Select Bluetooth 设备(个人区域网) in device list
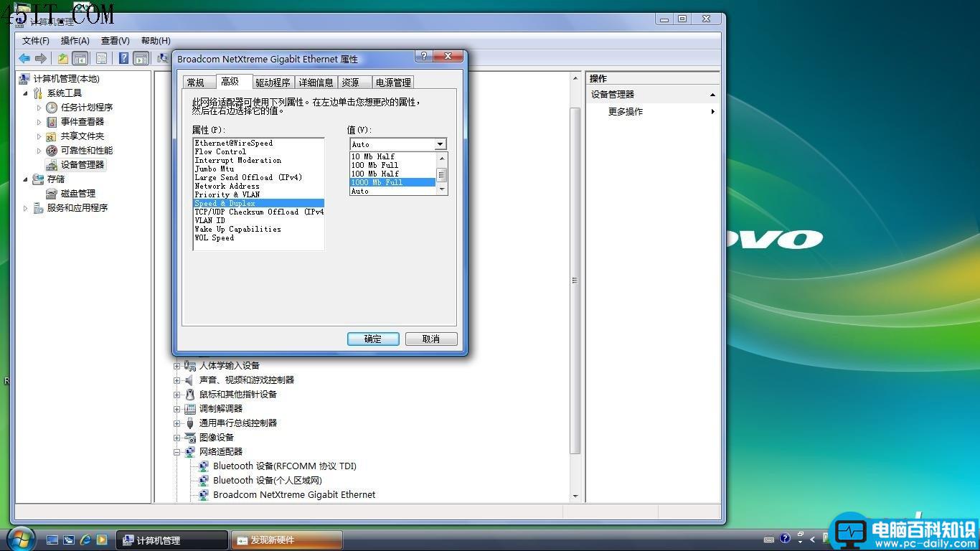This screenshot has width=980, height=551. 268,480
